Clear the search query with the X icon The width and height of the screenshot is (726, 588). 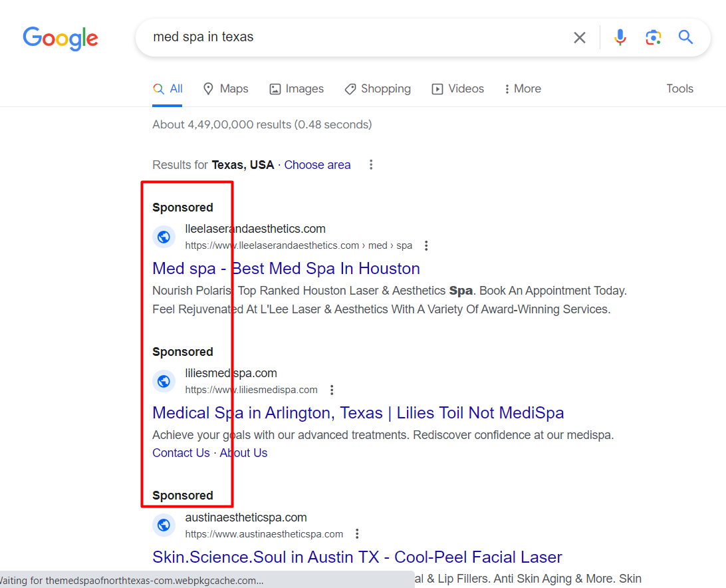(x=579, y=37)
